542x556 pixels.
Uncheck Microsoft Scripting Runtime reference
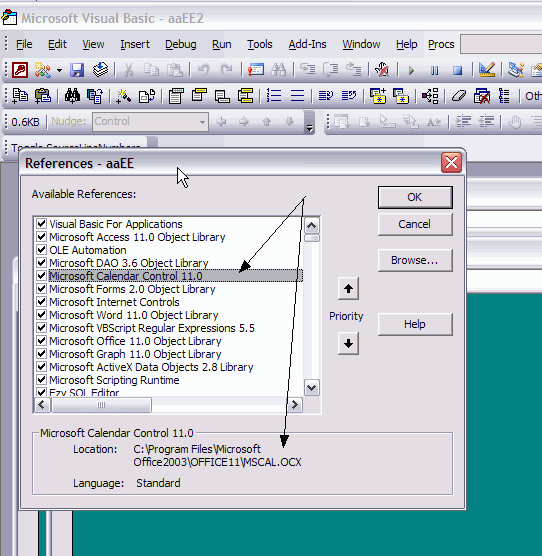coord(41,379)
